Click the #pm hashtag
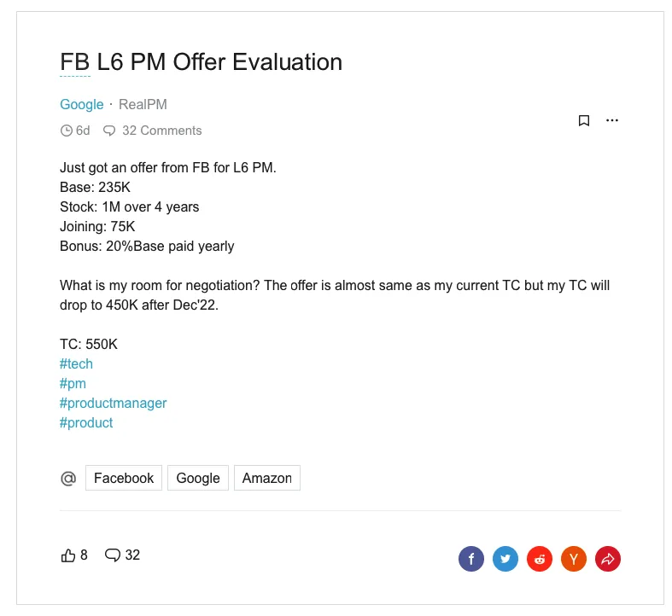 [x=73, y=384]
